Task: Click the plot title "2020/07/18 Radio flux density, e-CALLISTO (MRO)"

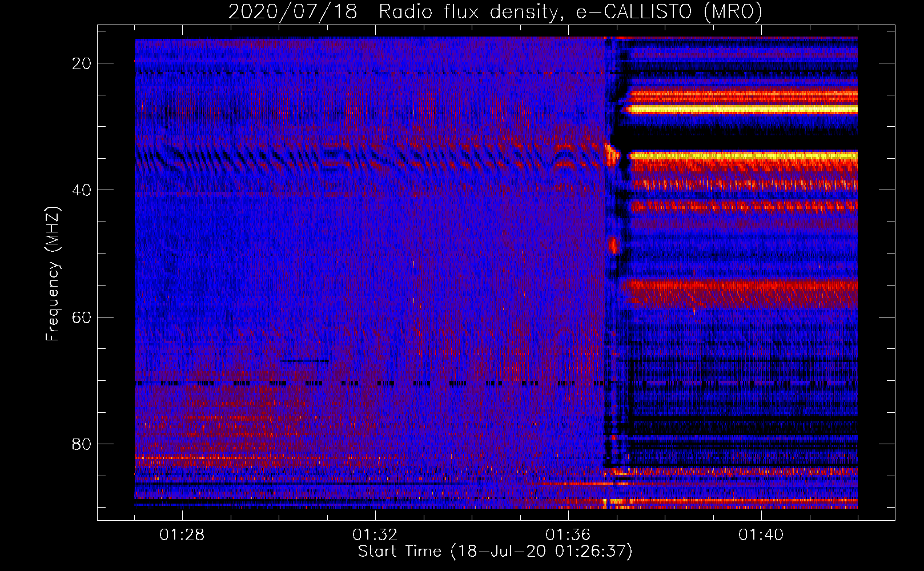Action: [x=495, y=12]
